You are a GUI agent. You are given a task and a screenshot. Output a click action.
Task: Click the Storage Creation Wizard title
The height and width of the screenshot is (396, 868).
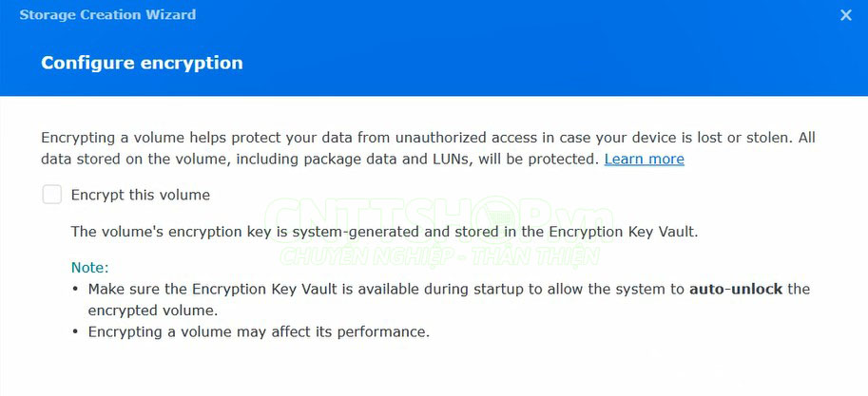coord(107,15)
